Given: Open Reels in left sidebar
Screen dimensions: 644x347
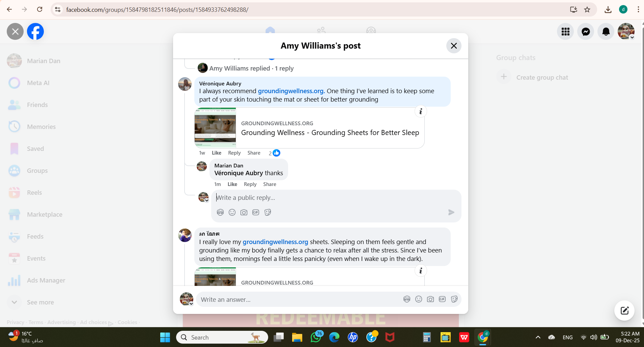Looking at the screenshot, I should click(x=34, y=192).
